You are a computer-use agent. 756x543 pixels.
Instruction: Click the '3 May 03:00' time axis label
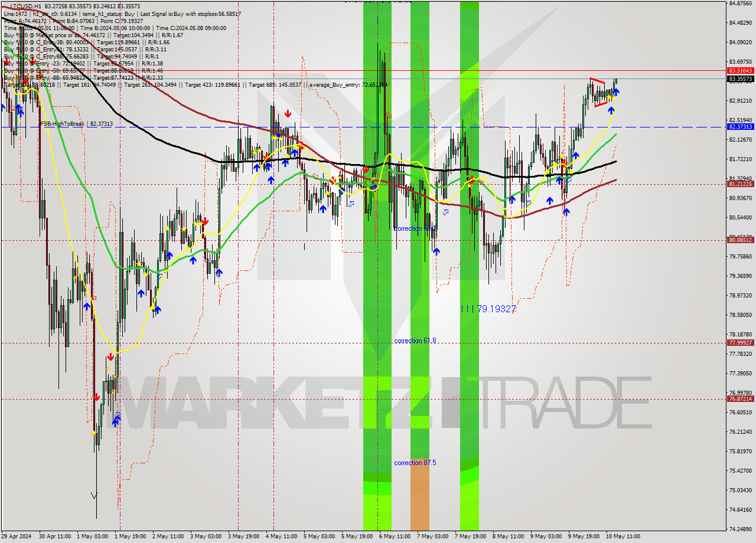(x=206, y=537)
